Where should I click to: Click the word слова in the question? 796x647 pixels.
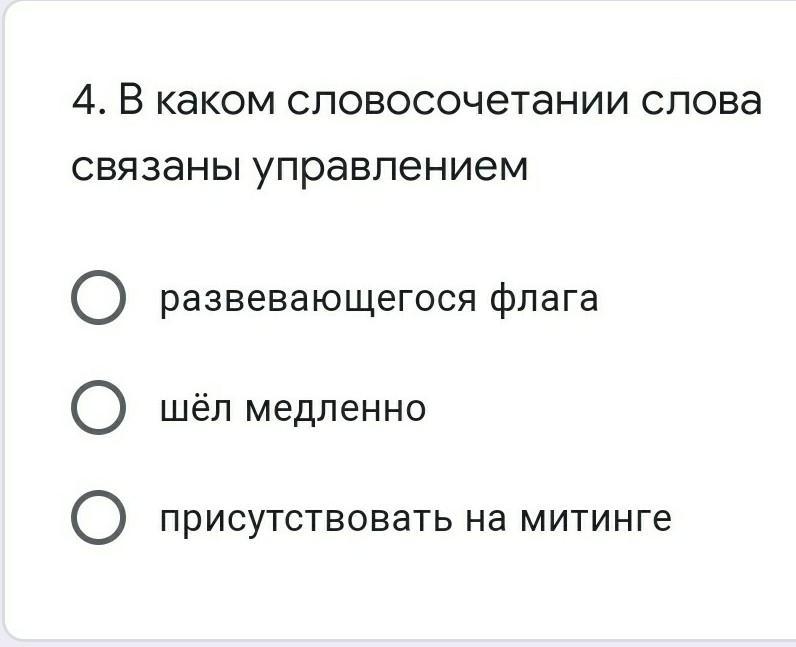pyautogui.click(x=702, y=100)
